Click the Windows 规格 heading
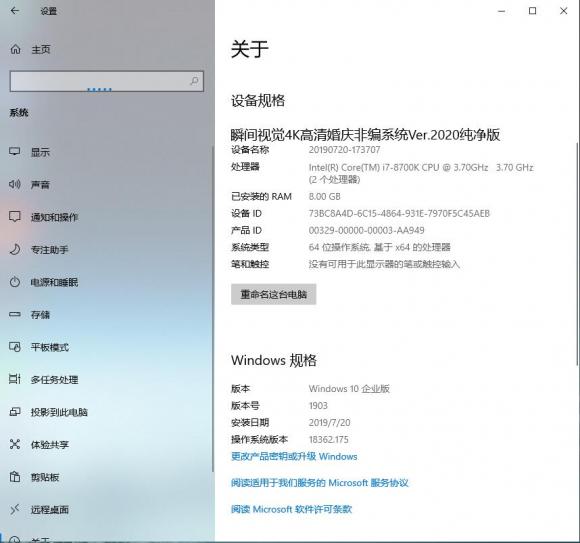Viewport: 580px width, 543px height. point(274,360)
